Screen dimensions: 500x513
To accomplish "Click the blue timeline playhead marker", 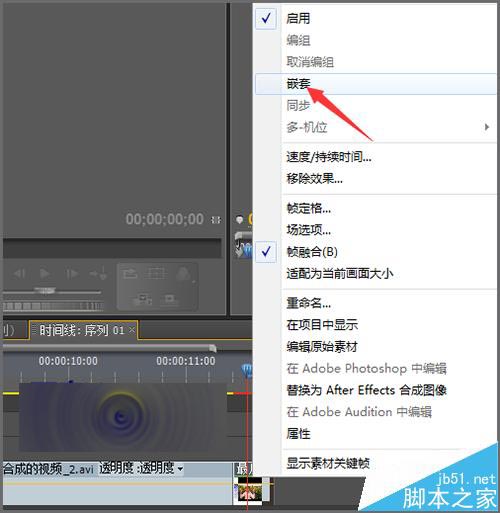I will (x=247, y=370).
